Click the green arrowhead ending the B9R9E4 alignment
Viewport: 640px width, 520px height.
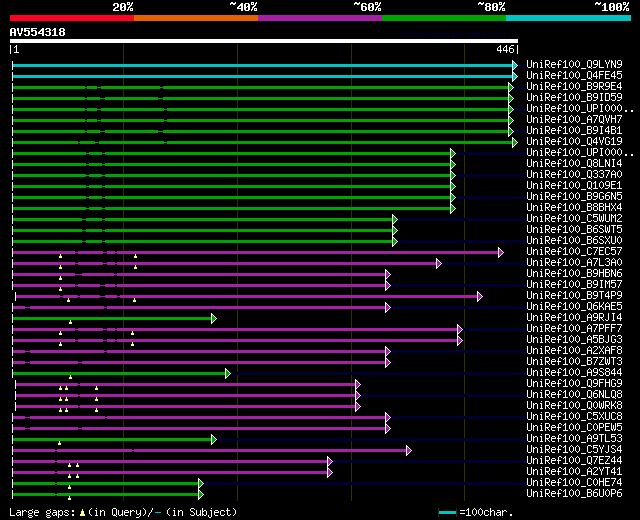(x=511, y=87)
